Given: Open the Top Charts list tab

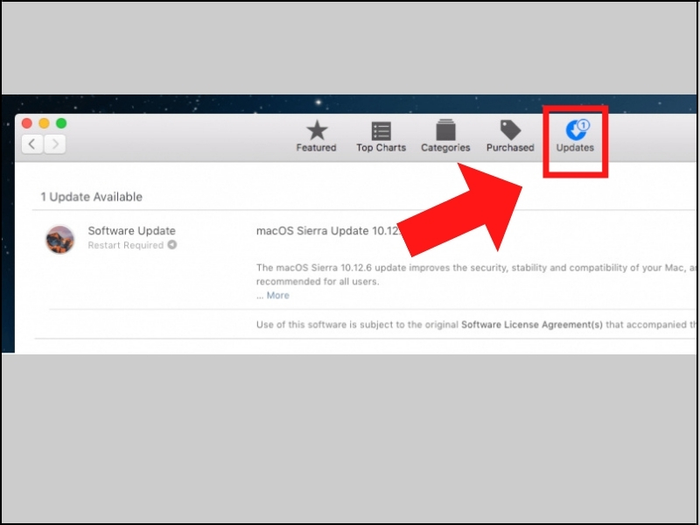Looking at the screenshot, I should tap(381, 136).
